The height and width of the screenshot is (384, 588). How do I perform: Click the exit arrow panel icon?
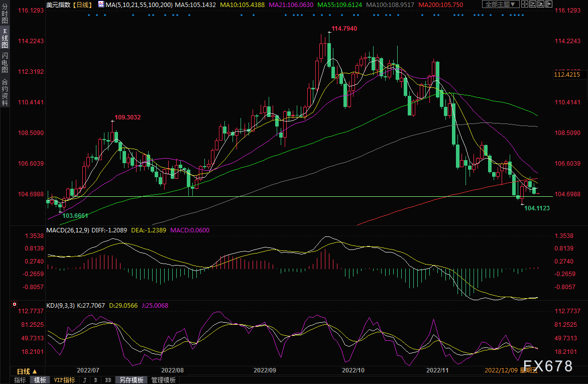point(549,5)
